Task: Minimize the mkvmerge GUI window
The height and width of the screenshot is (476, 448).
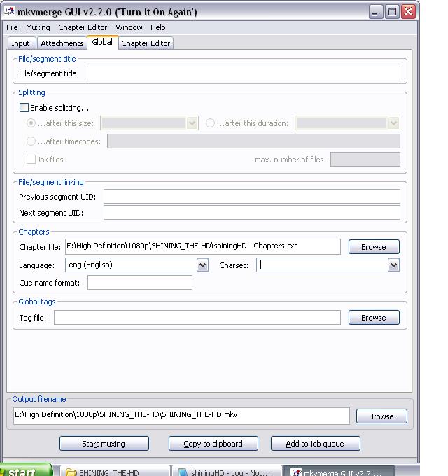Action: point(375,12)
